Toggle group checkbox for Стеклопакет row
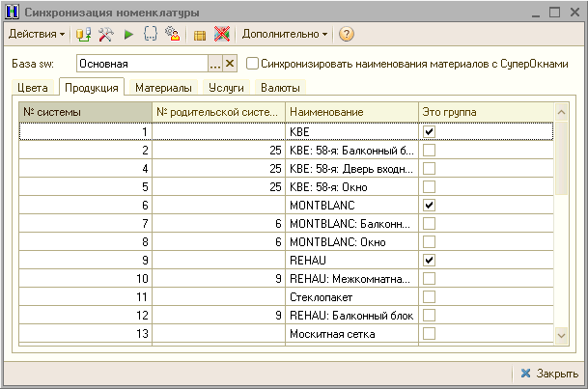Viewport: 588px width, 389px height. (429, 297)
